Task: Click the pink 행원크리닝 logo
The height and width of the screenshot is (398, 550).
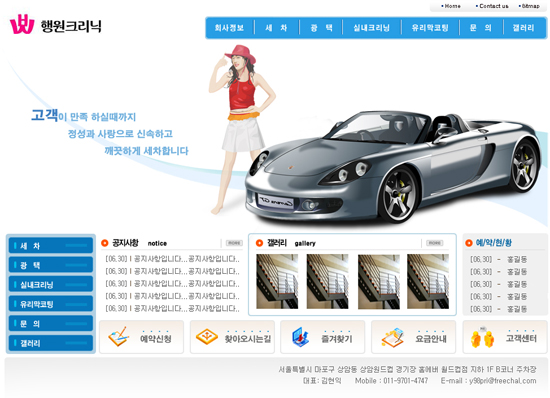Action: click(x=22, y=24)
